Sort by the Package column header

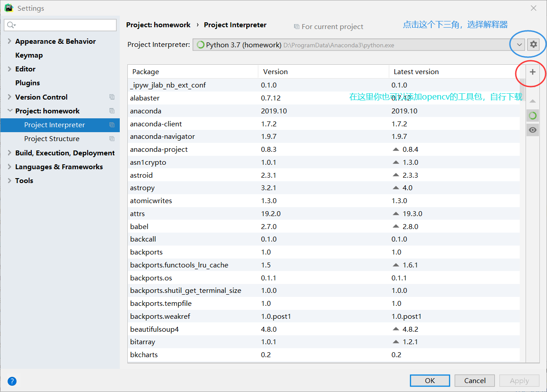(x=193, y=71)
